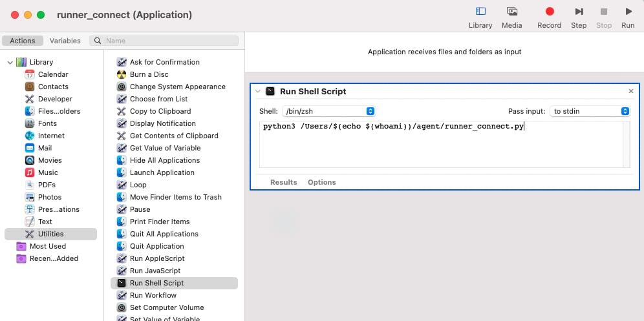
Task: Open the Recently Added smart folder
Action: [x=47, y=258]
